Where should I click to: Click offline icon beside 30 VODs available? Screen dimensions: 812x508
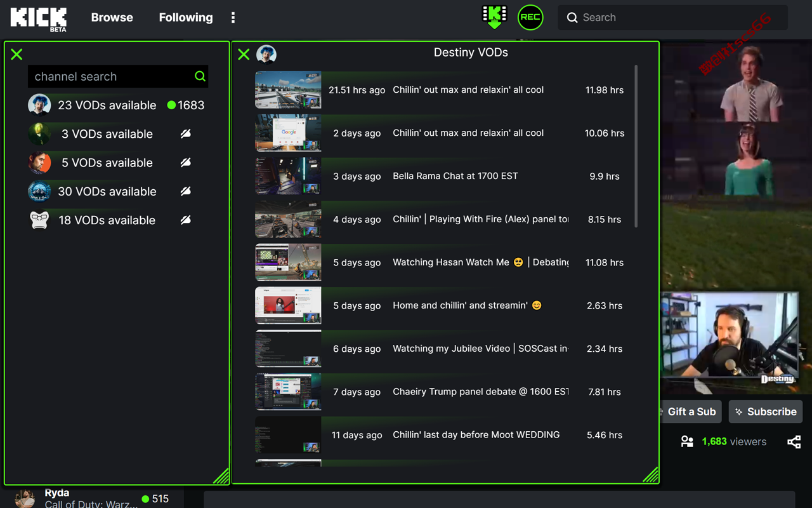185,191
